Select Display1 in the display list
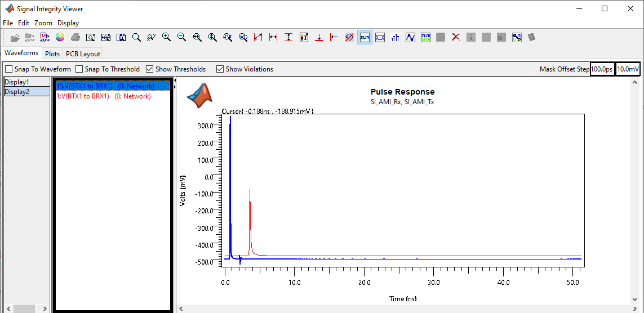The width and height of the screenshot is (644, 313). coord(17,82)
